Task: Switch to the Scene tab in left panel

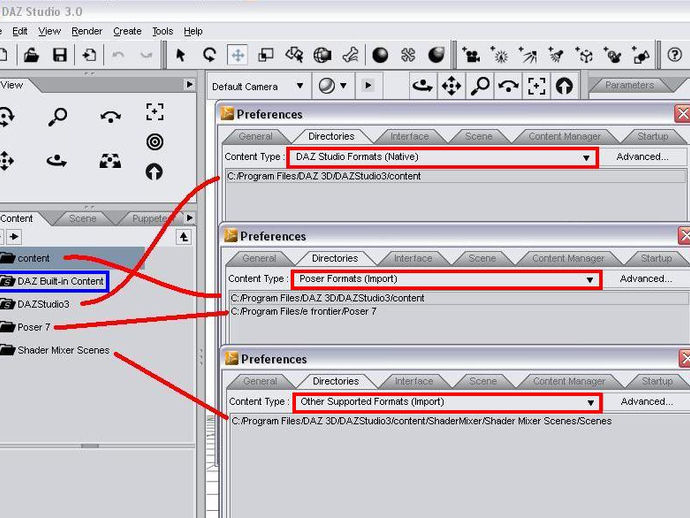Action: coord(82,219)
